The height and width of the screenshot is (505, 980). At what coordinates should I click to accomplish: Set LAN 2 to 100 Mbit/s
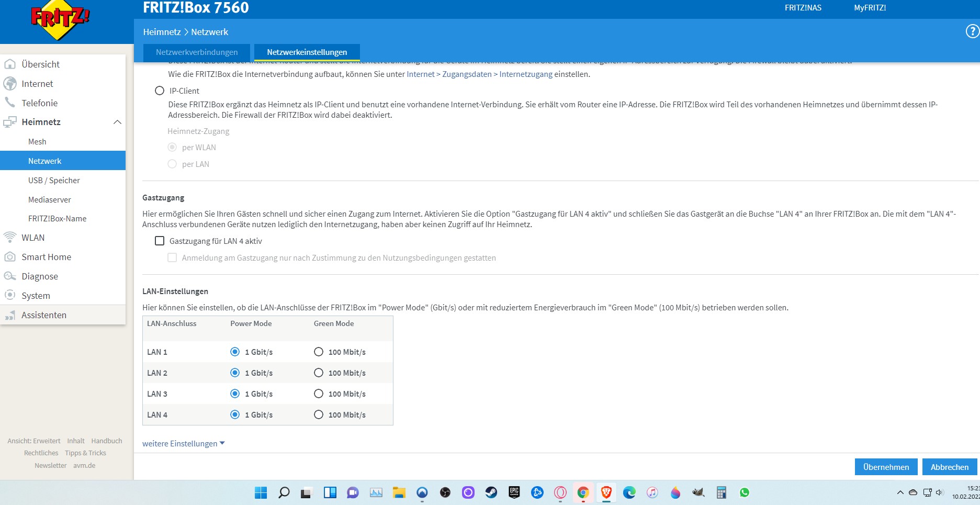click(x=319, y=373)
